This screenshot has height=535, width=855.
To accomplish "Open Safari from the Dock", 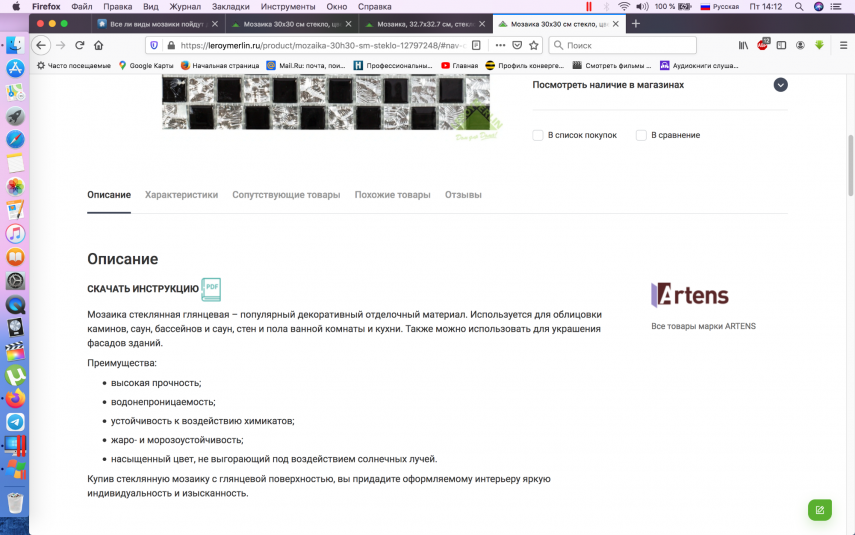I will click(15, 139).
